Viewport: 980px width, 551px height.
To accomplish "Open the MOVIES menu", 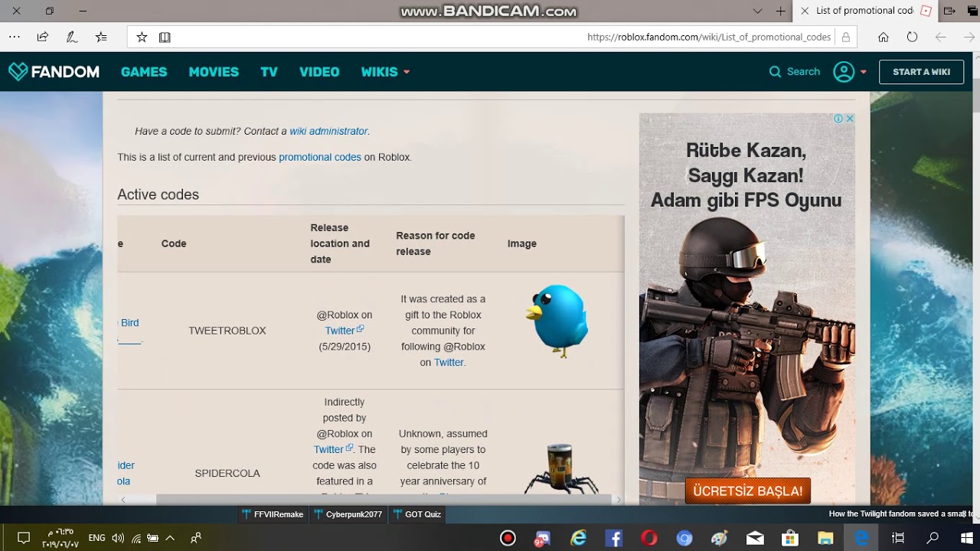I will click(214, 72).
